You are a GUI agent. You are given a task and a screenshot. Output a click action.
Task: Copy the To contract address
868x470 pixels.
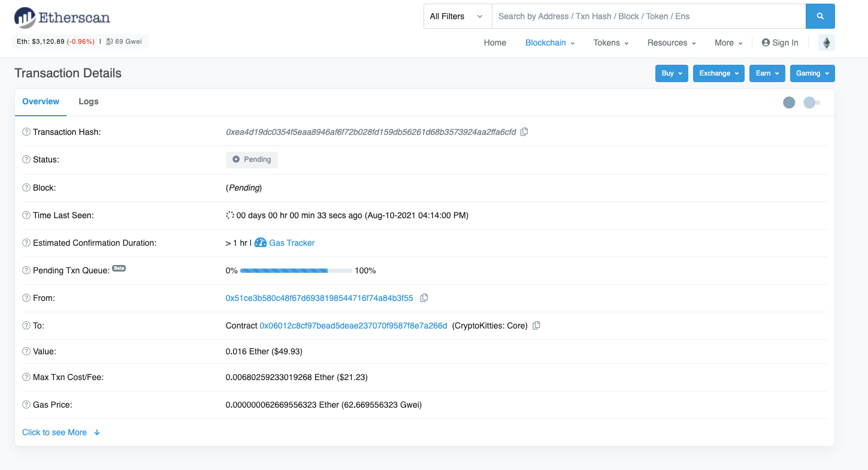537,326
